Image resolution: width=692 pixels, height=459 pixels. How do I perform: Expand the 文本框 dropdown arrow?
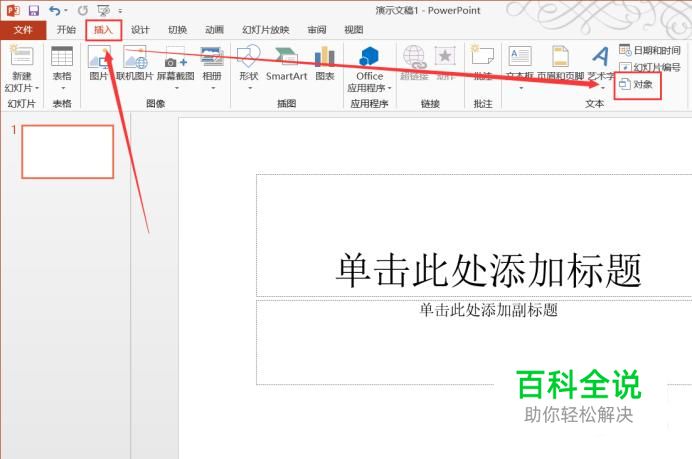(x=521, y=88)
